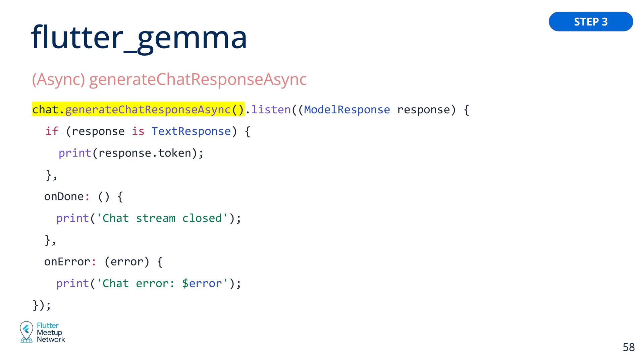Click the (error) parameter in onError
The height and width of the screenshot is (362, 644).
tap(127, 262)
